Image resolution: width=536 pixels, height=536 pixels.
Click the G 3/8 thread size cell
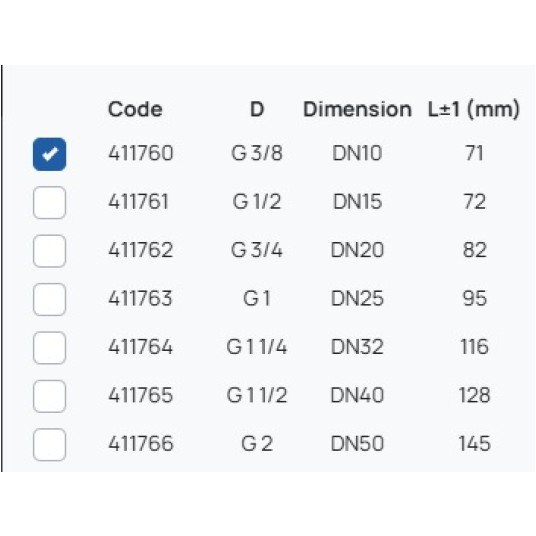click(x=257, y=153)
